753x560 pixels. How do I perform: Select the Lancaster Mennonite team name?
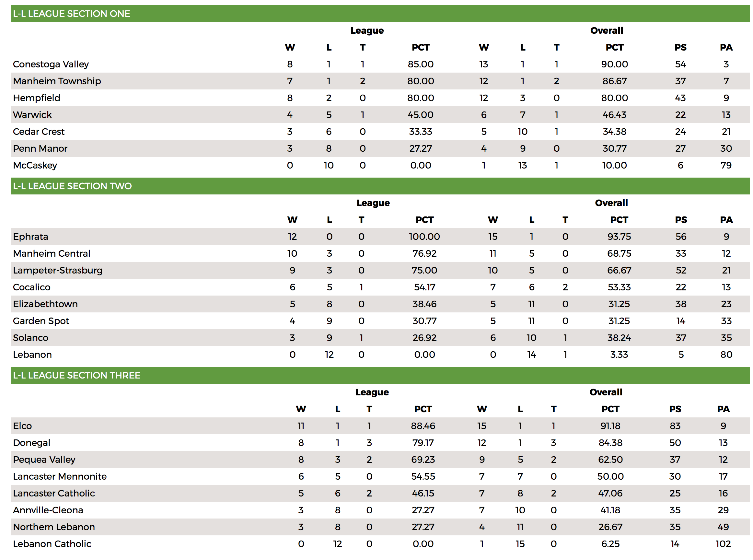(x=60, y=476)
